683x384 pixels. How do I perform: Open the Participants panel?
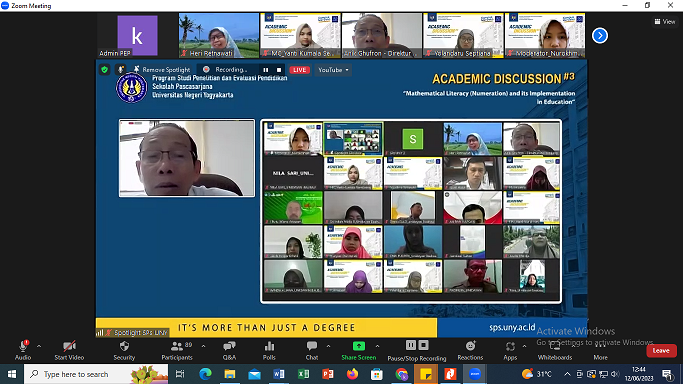[177, 350]
